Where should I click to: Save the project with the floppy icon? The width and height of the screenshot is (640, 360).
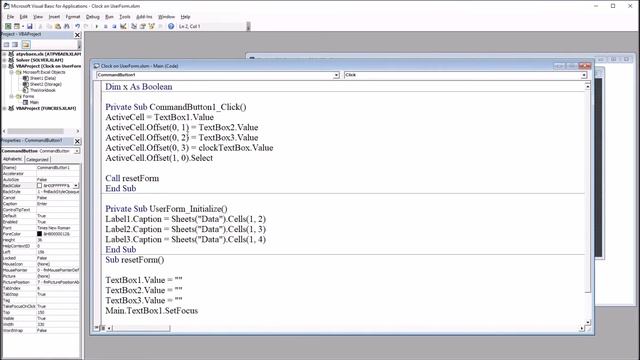click(30, 26)
